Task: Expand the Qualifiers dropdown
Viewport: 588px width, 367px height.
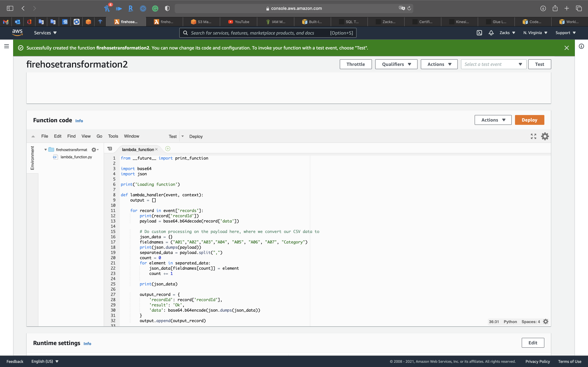Action: [396, 64]
